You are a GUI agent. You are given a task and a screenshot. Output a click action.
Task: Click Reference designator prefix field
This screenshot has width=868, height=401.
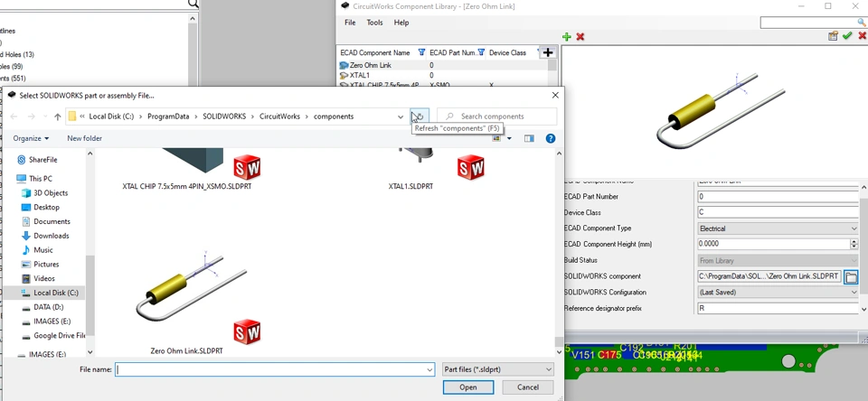778,309
